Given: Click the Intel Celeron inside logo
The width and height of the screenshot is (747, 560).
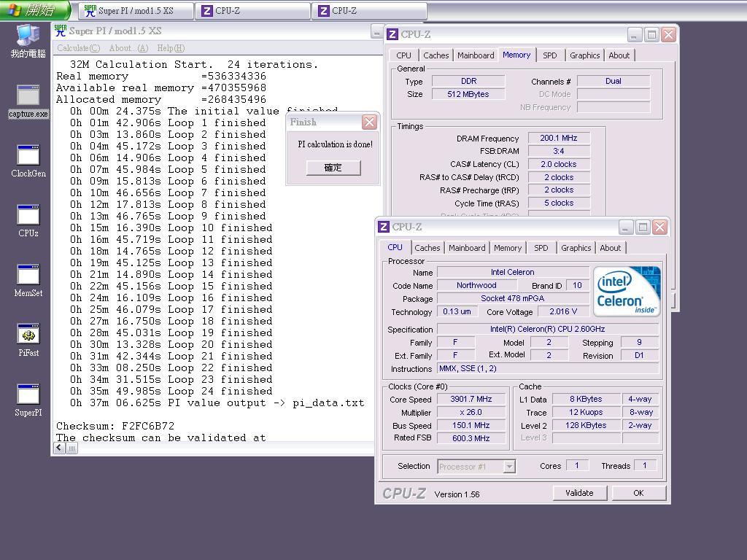Looking at the screenshot, I should [627, 291].
